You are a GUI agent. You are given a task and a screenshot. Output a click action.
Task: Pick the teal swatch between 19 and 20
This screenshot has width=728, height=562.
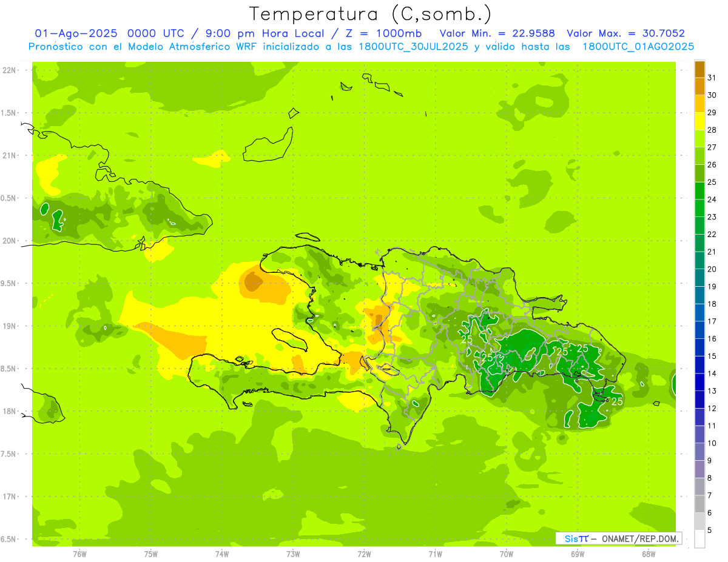tap(699, 278)
